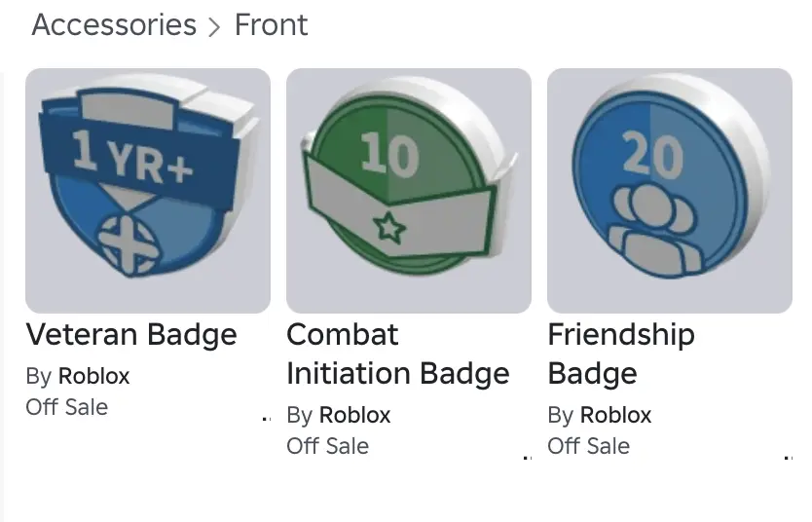Open the Veteran Badge item thumbnail
The height and width of the screenshot is (522, 812).
[148, 190]
